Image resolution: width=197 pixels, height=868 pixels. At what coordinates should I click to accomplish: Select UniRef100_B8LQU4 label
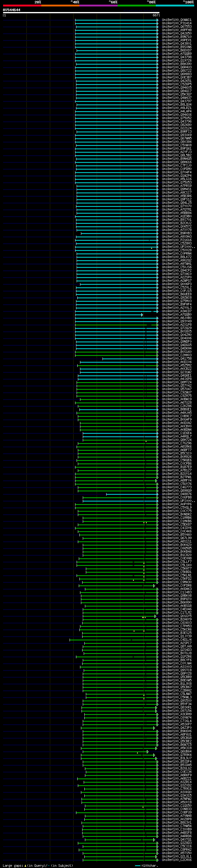click(177, 104)
